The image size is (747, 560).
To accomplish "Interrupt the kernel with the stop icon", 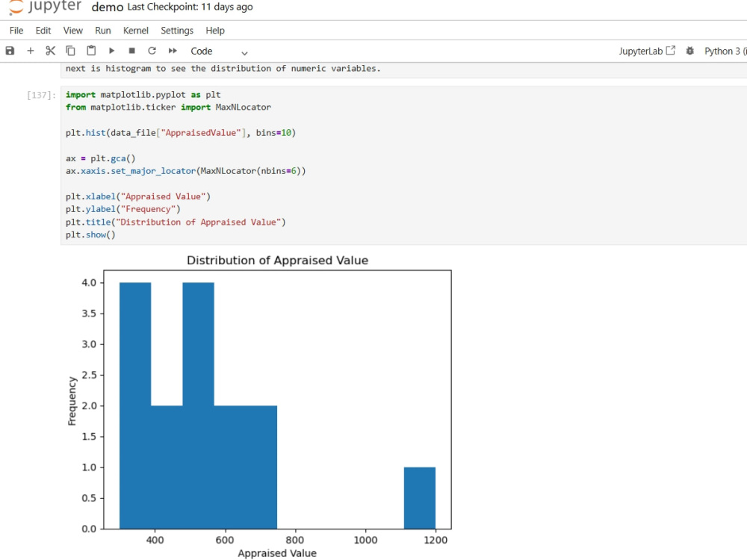I will pos(132,51).
